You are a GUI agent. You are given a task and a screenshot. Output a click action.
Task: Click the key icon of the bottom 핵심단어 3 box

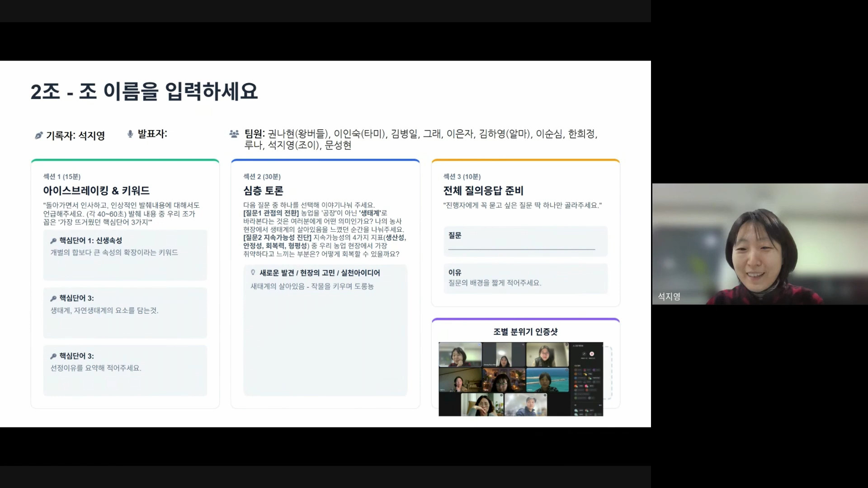coord(53,356)
